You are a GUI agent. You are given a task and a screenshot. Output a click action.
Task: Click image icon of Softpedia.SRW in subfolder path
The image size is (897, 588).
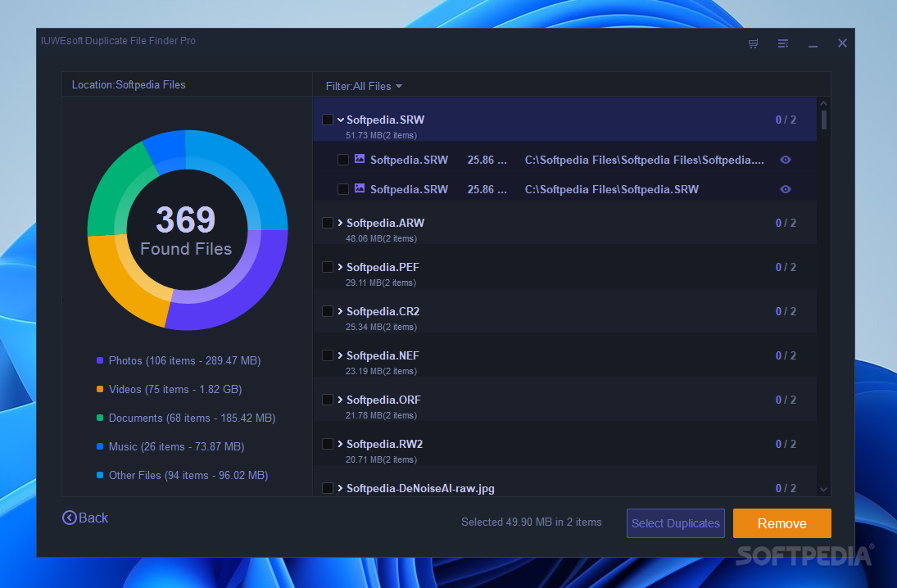360,159
